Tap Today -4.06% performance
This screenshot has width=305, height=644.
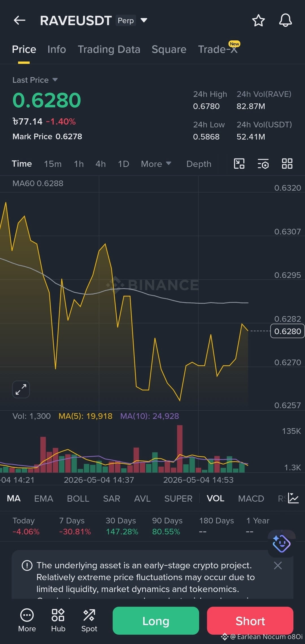pyautogui.click(x=26, y=526)
